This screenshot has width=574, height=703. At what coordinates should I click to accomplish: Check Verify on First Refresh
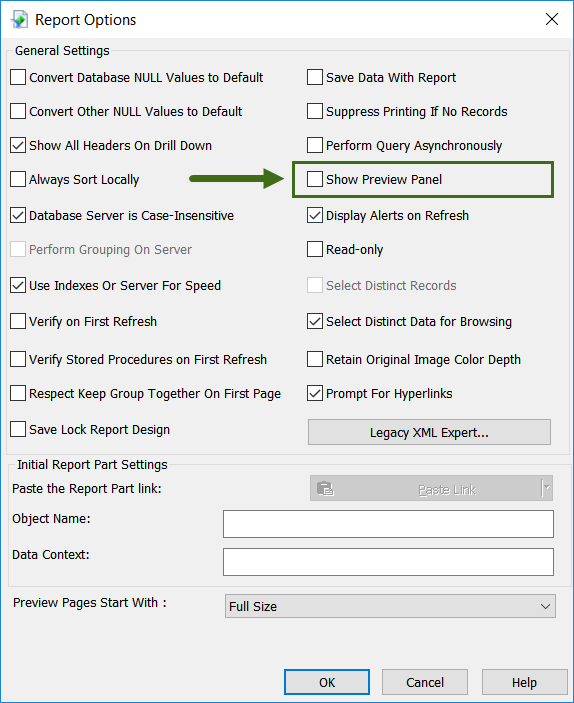[x=18, y=321]
